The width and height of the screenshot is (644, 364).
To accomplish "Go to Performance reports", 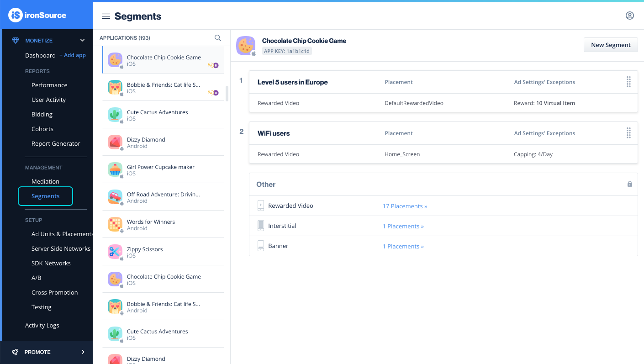I will (49, 85).
